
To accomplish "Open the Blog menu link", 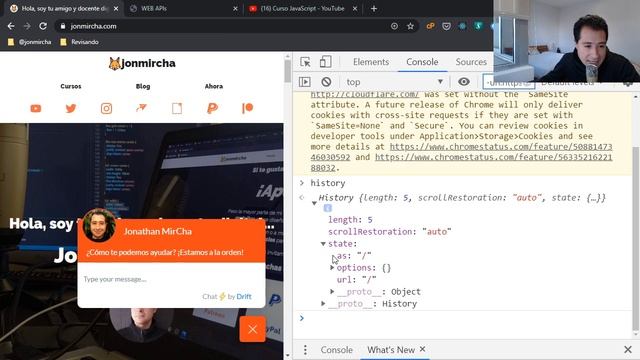I will point(143,87).
